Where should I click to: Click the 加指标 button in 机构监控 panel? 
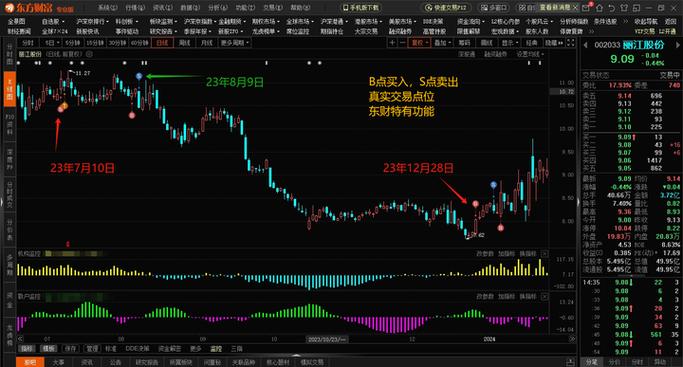[506, 253]
